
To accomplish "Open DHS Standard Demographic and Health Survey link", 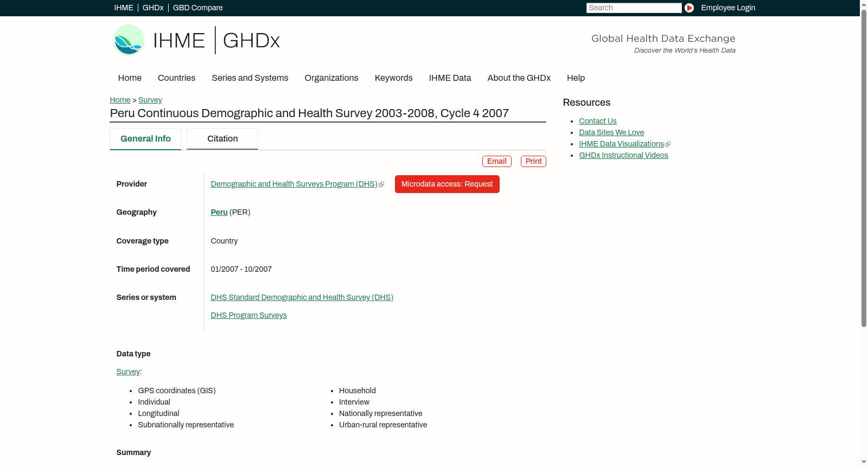I will point(302,297).
